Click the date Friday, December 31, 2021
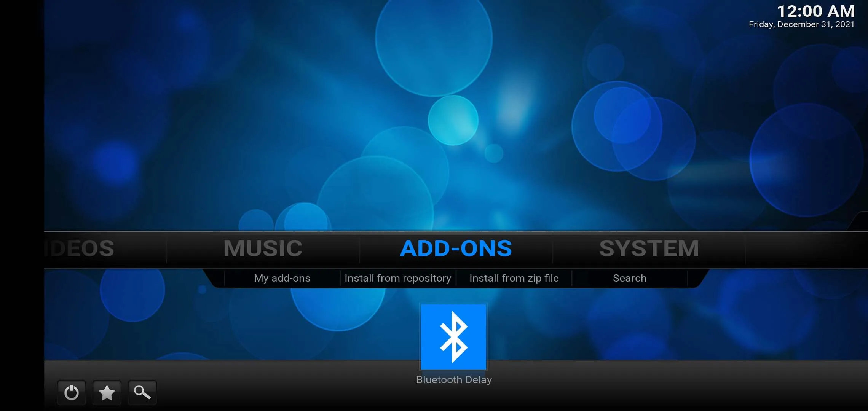Viewport: 868px width, 411px height. pos(801,24)
